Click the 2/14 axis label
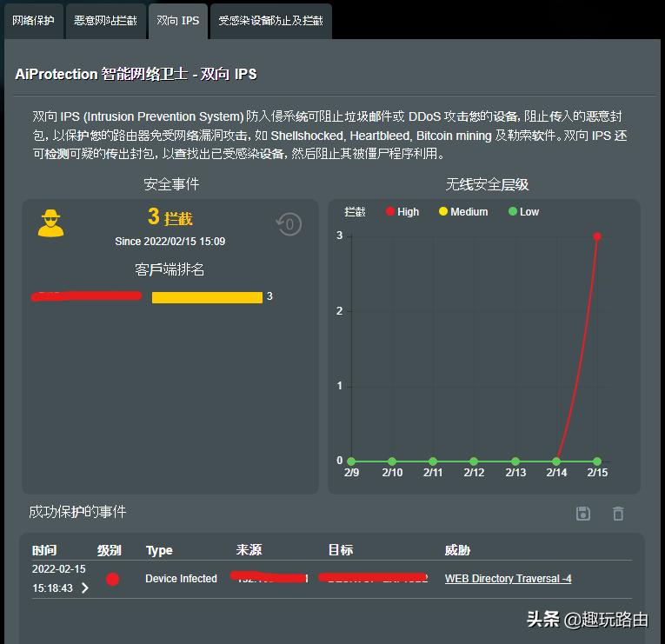The width and height of the screenshot is (665, 644). 556,472
